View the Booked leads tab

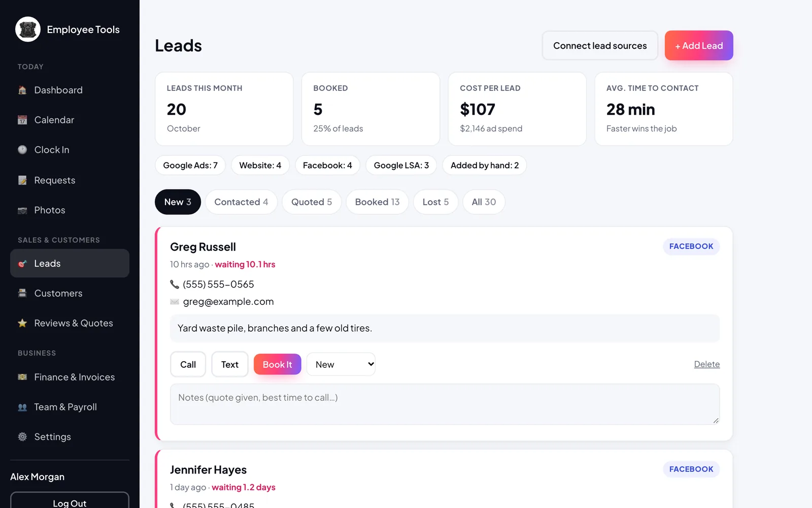coord(377,202)
